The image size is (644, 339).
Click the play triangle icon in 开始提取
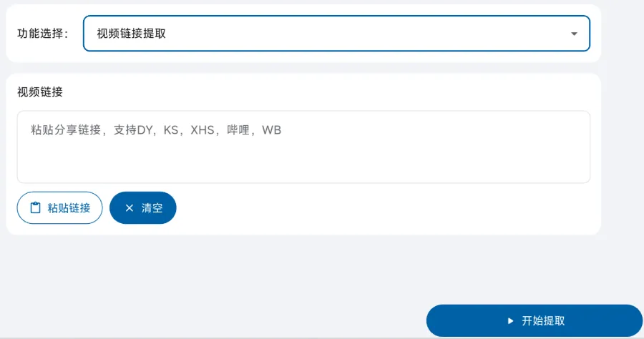click(510, 321)
